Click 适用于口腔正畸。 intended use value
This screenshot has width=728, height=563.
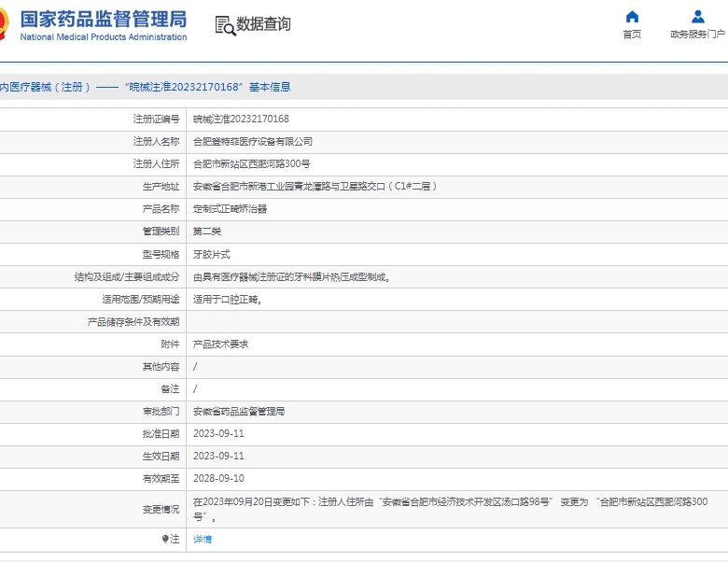(x=228, y=300)
